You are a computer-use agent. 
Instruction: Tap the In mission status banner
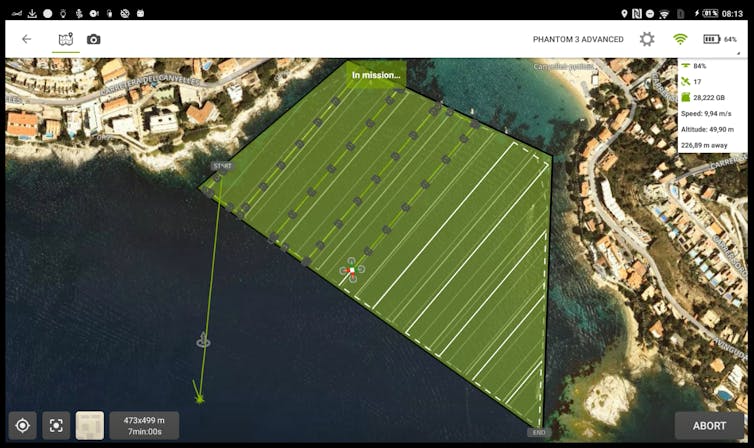[x=375, y=74]
